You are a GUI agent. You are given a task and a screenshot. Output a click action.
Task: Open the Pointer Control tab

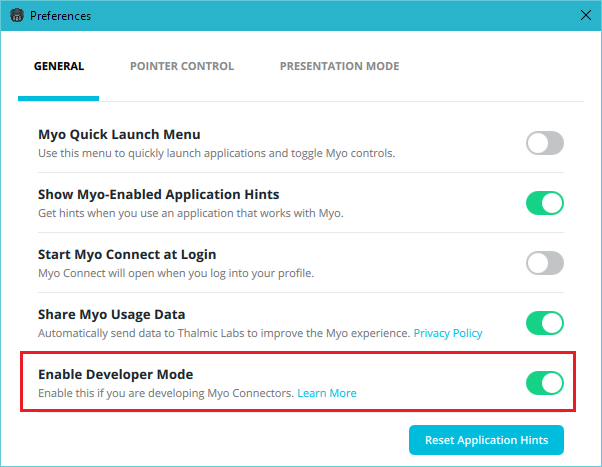tap(182, 66)
